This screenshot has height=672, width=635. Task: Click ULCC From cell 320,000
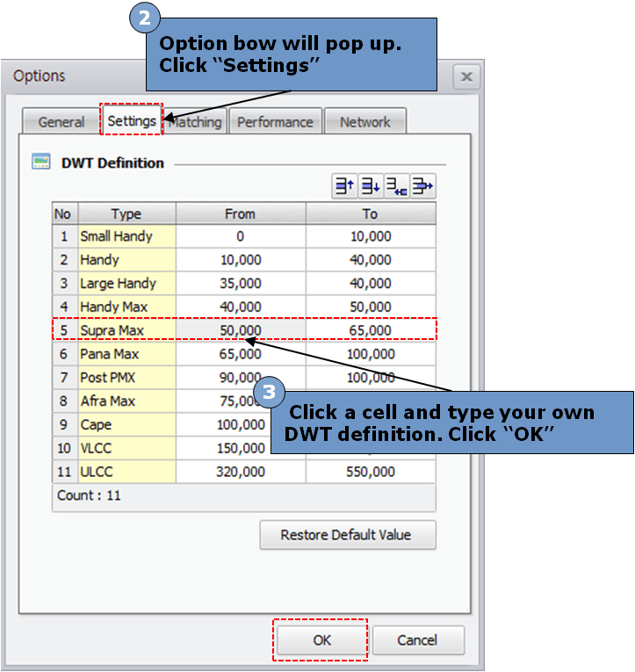[241, 472]
